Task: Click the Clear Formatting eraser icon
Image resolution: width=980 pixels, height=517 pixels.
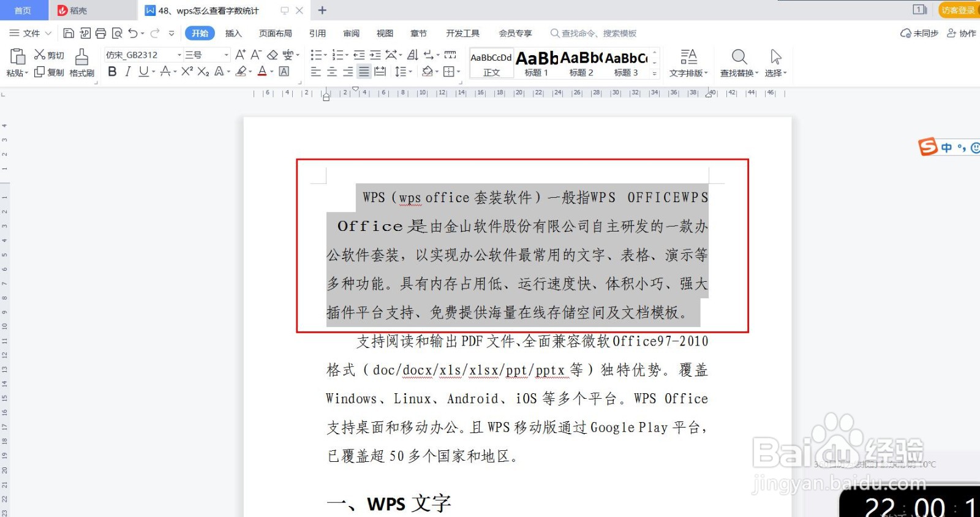Action: tap(273, 55)
